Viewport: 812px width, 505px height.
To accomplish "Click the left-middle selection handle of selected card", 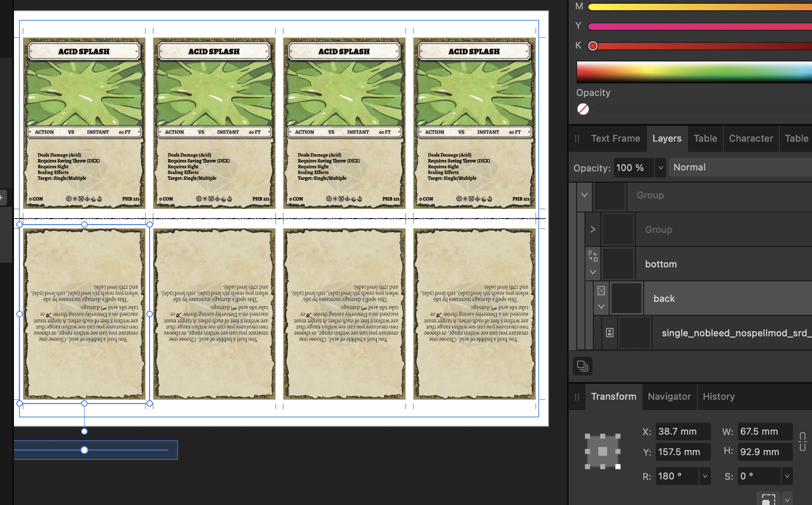I will click(x=20, y=314).
